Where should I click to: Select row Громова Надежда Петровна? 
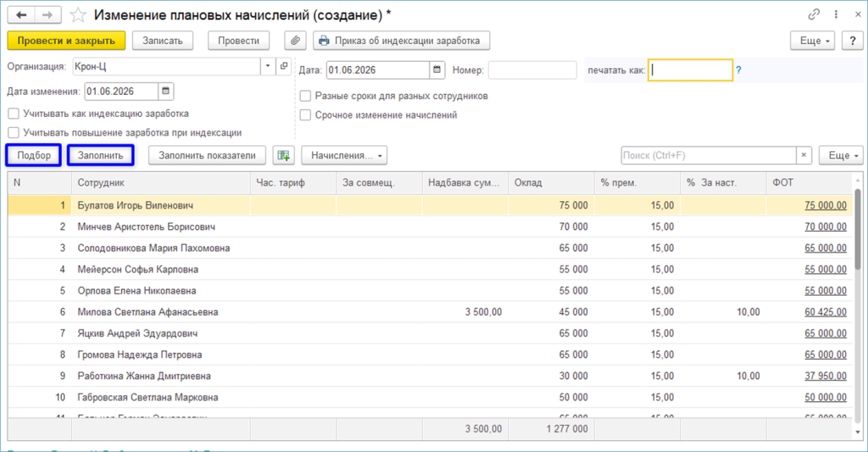430,354
